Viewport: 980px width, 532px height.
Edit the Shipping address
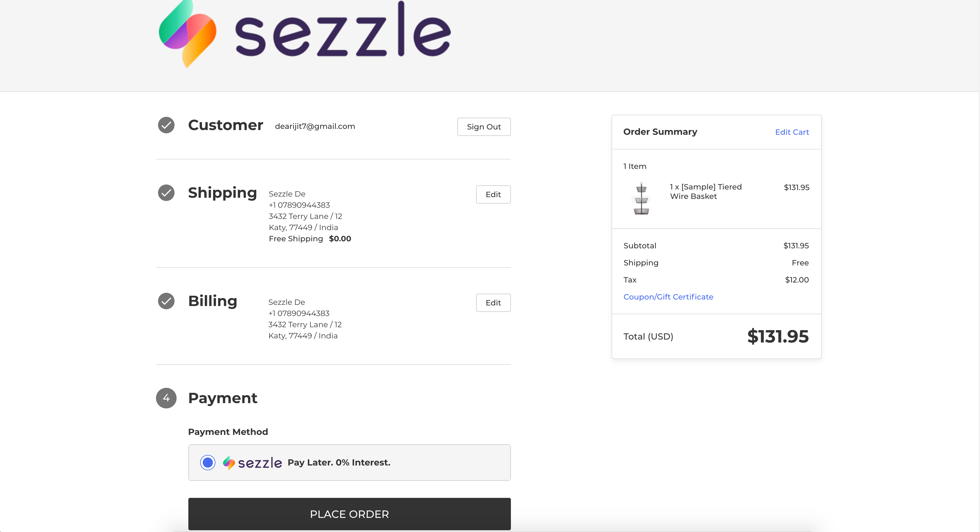click(493, 194)
